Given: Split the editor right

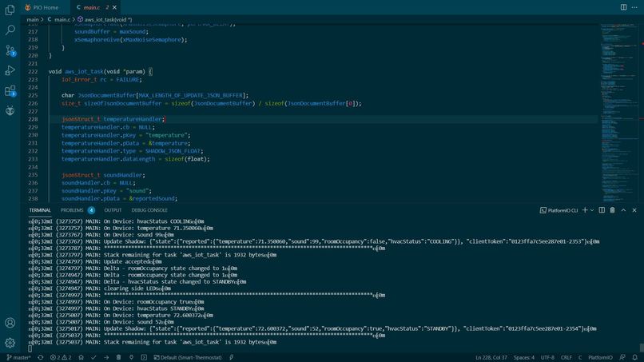Looking at the screenshot, I should point(623,7).
